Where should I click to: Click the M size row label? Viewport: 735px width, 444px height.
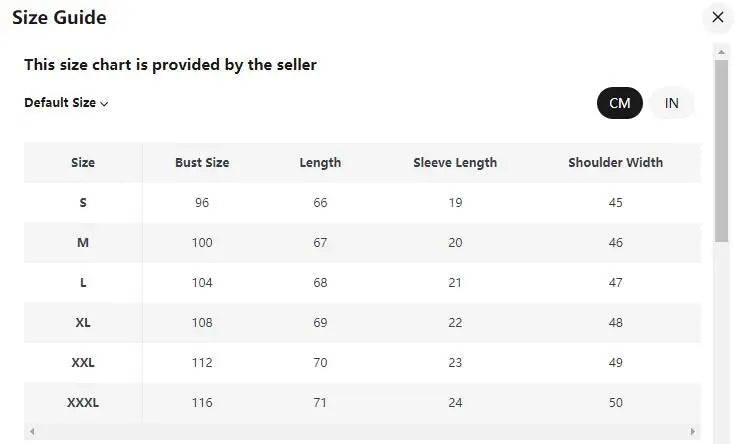pyautogui.click(x=83, y=242)
